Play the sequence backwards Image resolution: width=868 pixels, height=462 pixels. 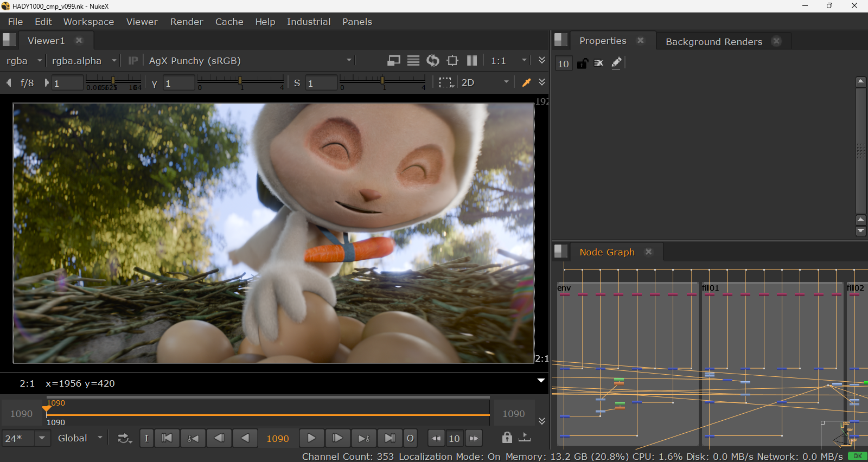tap(245, 438)
